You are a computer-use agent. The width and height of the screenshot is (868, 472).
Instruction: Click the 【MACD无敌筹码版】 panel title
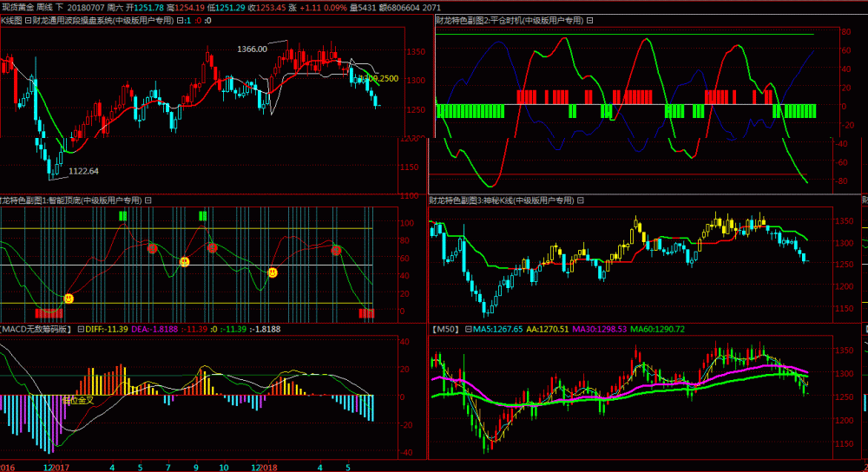coord(36,329)
